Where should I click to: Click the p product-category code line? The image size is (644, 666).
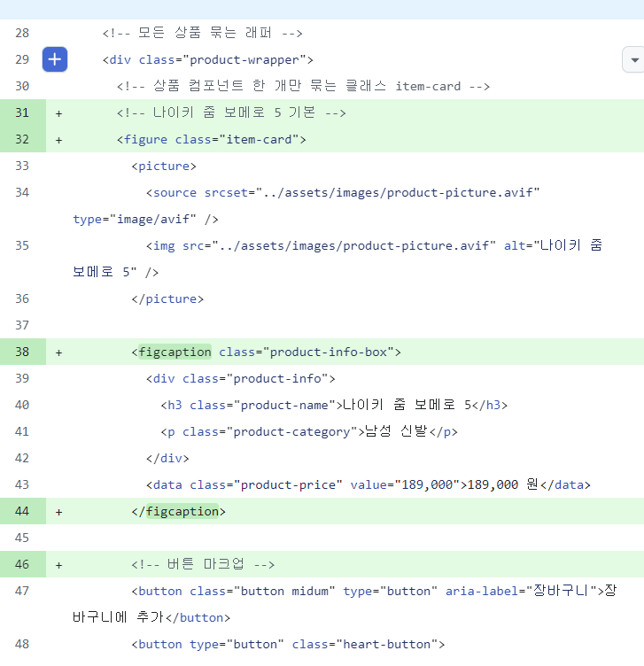pos(309,431)
